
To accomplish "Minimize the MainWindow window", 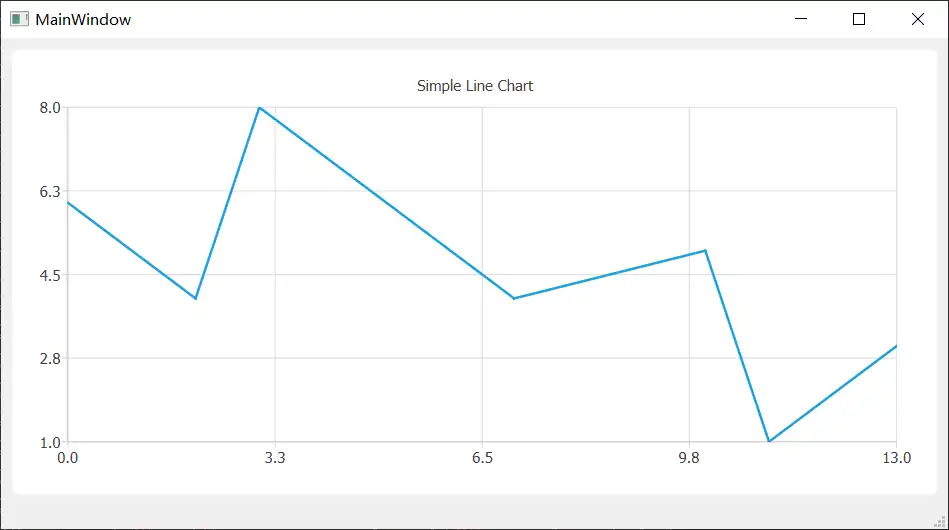I will click(x=800, y=19).
